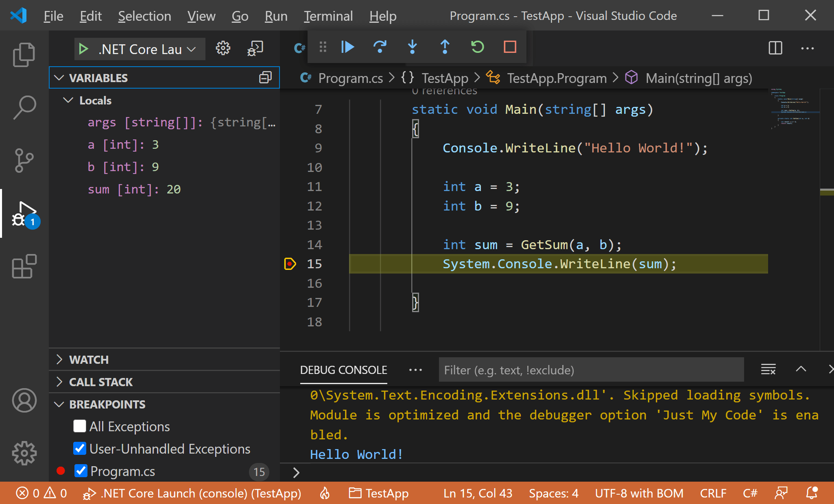834x504 pixels.
Task: Clear the Debug Console output icon
Action: point(768,369)
